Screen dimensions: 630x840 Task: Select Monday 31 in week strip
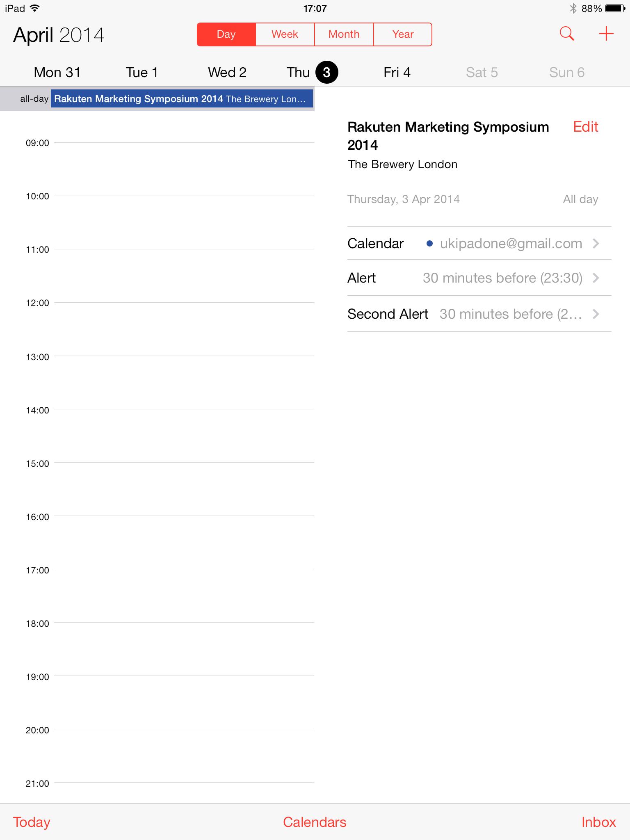point(57,73)
